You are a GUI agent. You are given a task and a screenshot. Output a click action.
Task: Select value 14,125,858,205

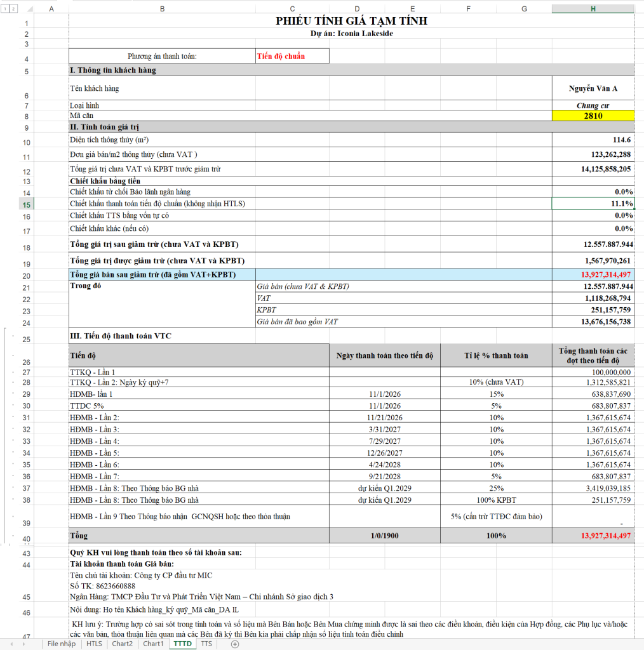(x=593, y=169)
